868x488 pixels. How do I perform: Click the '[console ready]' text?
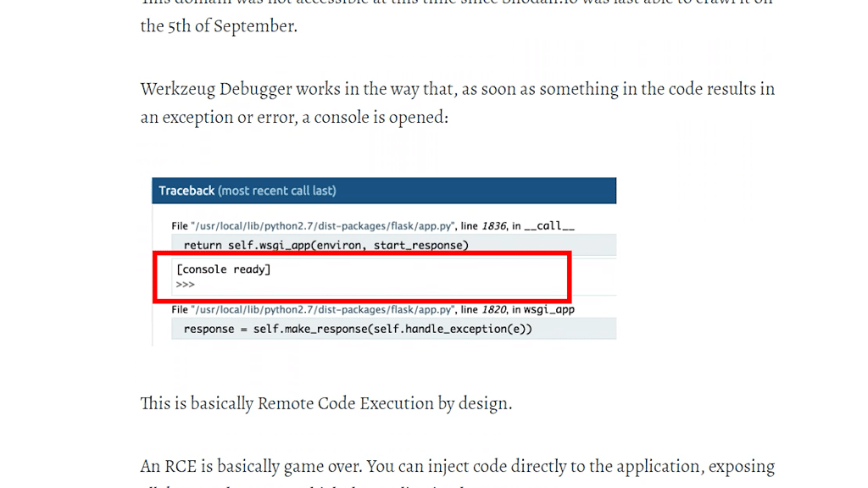pos(224,269)
